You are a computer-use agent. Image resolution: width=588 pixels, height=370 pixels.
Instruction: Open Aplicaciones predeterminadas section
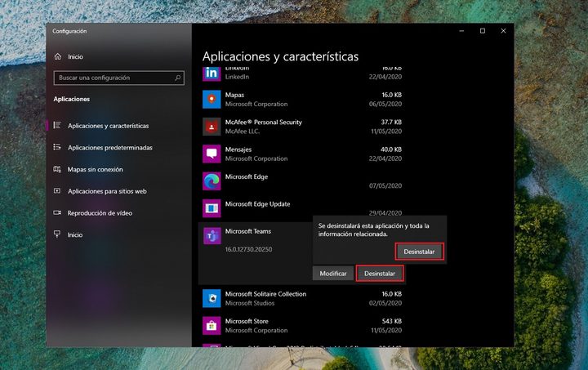[x=110, y=147]
